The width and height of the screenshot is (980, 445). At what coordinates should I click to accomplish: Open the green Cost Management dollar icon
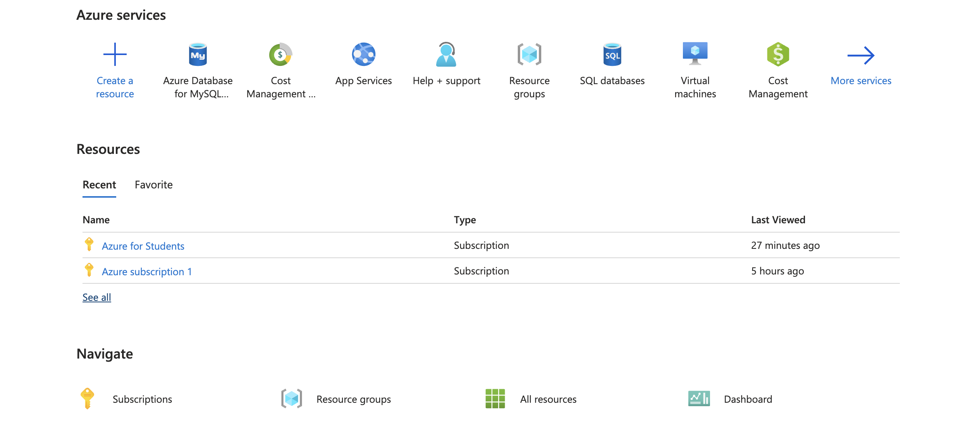click(x=778, y=54)
